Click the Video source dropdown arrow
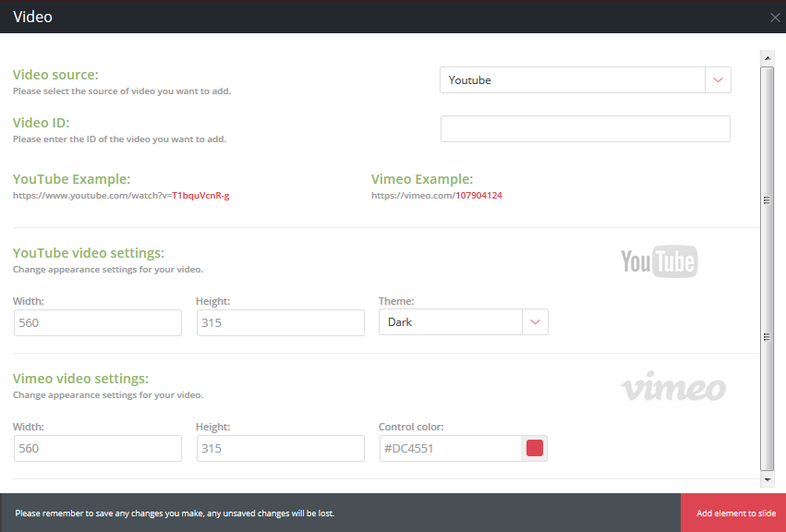The height and width of the screenshot is (532, 786). click(x=718, y=80)
